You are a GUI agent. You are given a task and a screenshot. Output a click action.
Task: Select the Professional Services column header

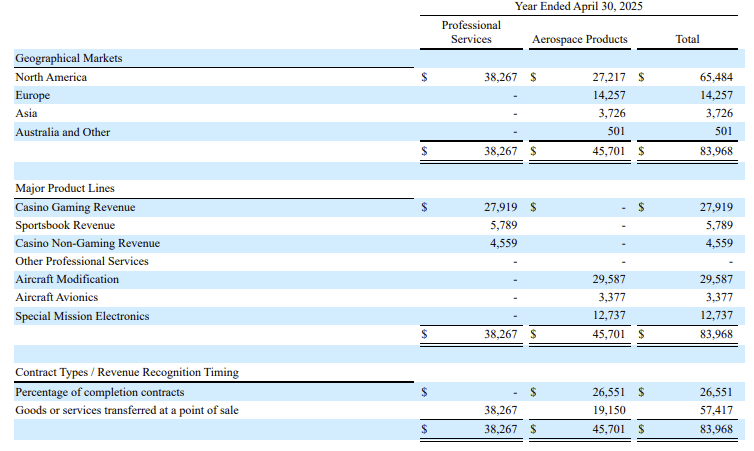471,32
